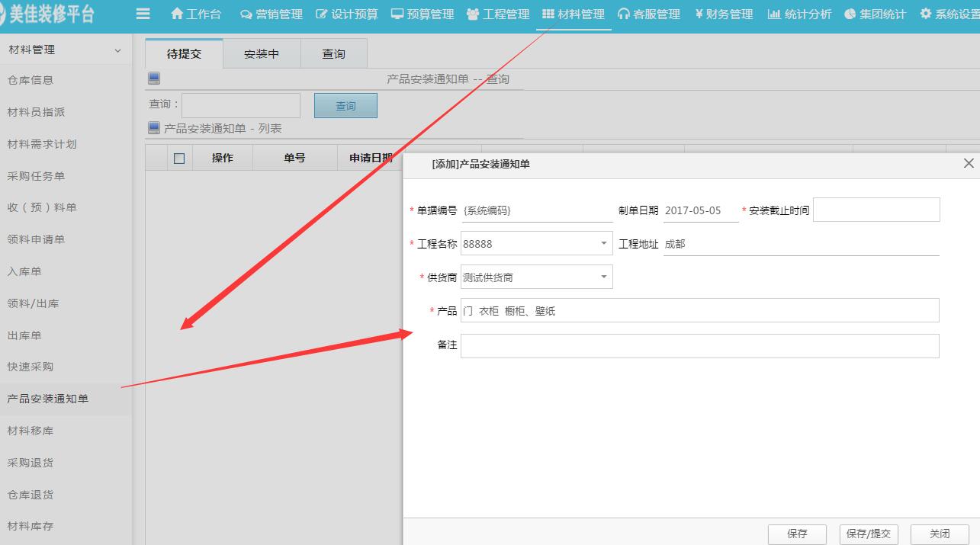Select 入库单 in the sidebar
The height and width of the screenshot is (545, 980).
pyautogui.click(x=24, y=271)
